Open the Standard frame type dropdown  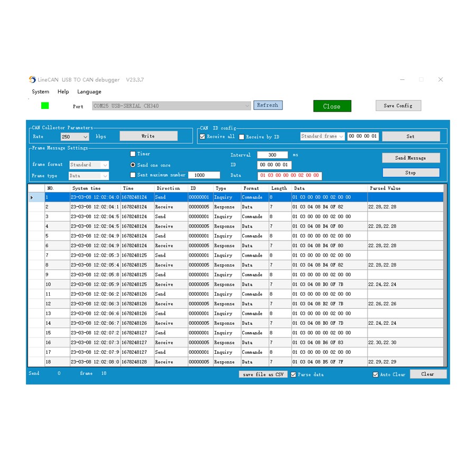[x=322, y=136]
